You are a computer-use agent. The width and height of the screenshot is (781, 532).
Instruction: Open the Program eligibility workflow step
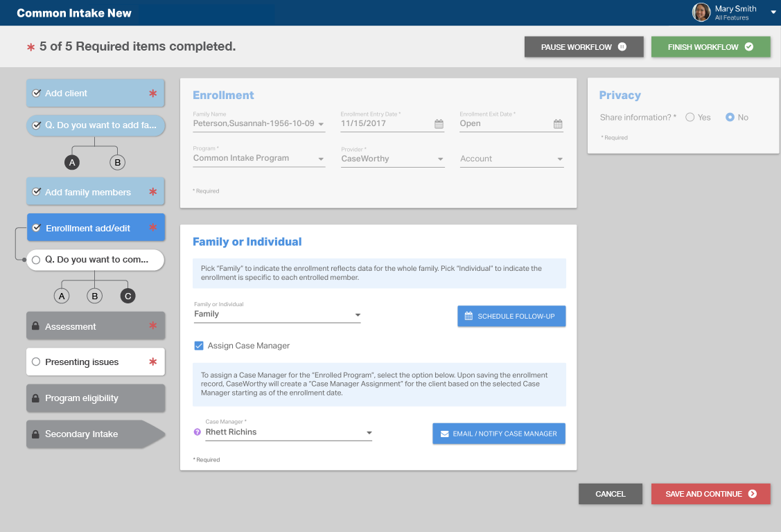pos(96,398)
